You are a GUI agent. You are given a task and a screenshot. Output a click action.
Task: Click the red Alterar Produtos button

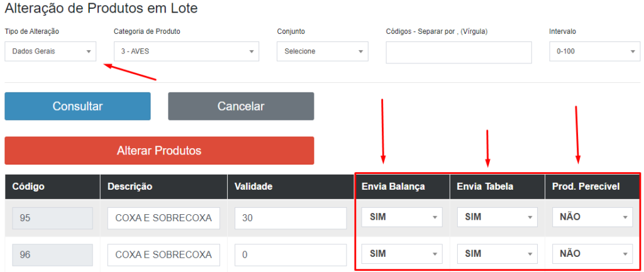[159, 151]
